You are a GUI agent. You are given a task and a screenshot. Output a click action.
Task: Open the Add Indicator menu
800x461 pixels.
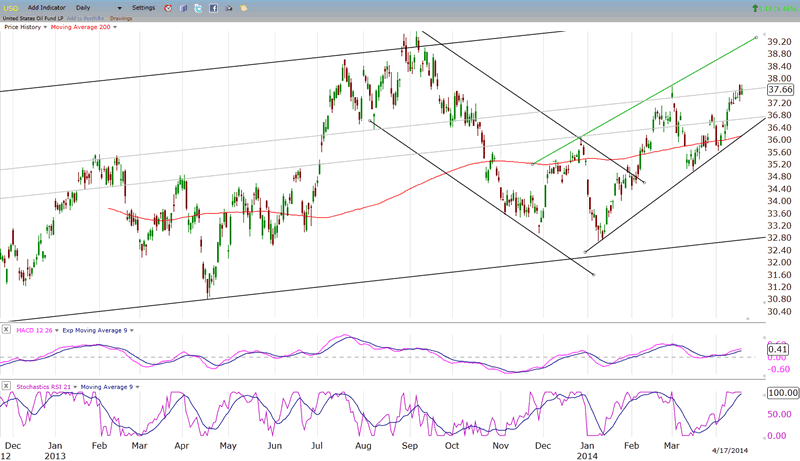[x=46, y=8]
